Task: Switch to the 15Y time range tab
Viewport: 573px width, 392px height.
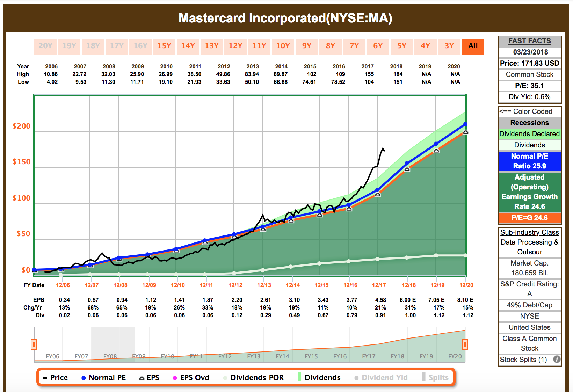Action: (x=164, y=46)
